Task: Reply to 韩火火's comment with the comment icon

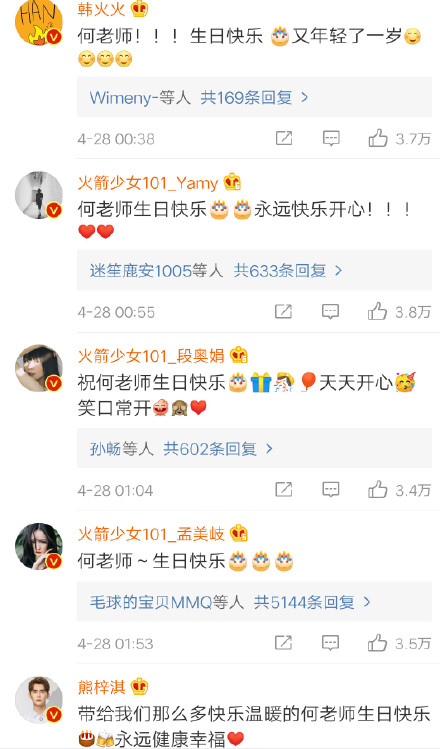Action: pos(331,139)
